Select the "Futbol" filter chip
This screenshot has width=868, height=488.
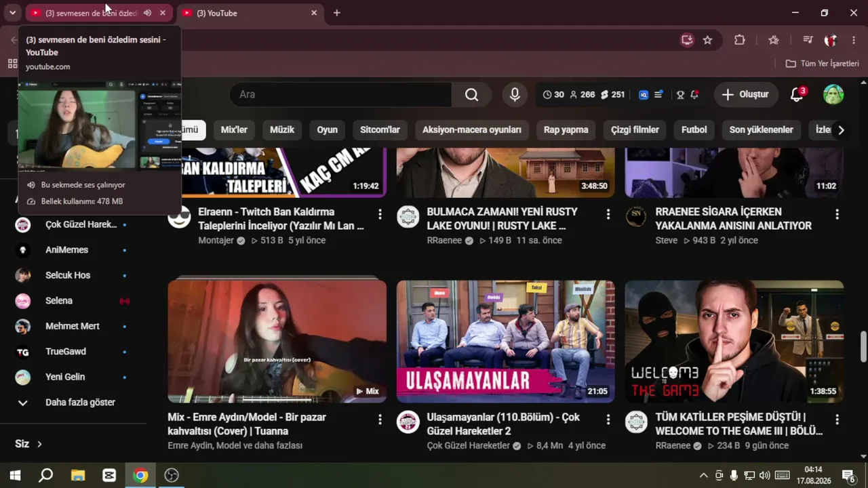(x=694, y=129)
